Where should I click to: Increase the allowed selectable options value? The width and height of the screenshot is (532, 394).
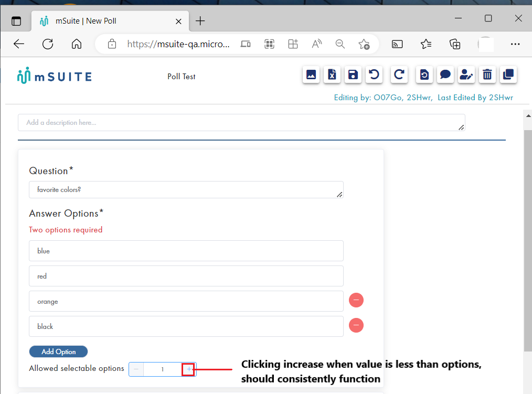(x=188, y=369)
